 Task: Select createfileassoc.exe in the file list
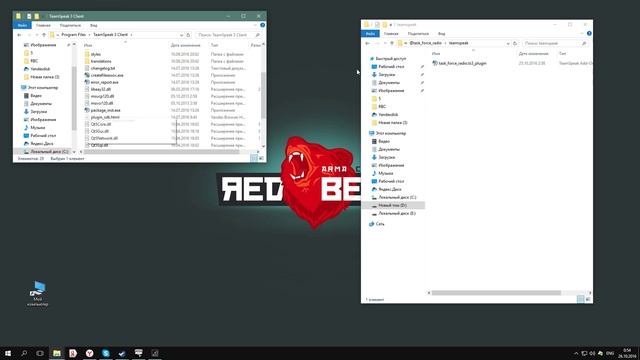point(107,75)
